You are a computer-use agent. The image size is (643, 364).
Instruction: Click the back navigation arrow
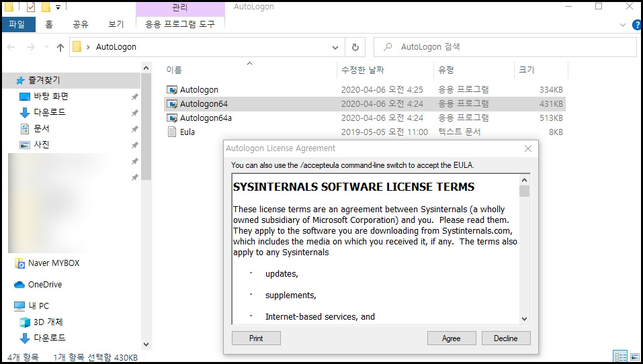point(11,47)
